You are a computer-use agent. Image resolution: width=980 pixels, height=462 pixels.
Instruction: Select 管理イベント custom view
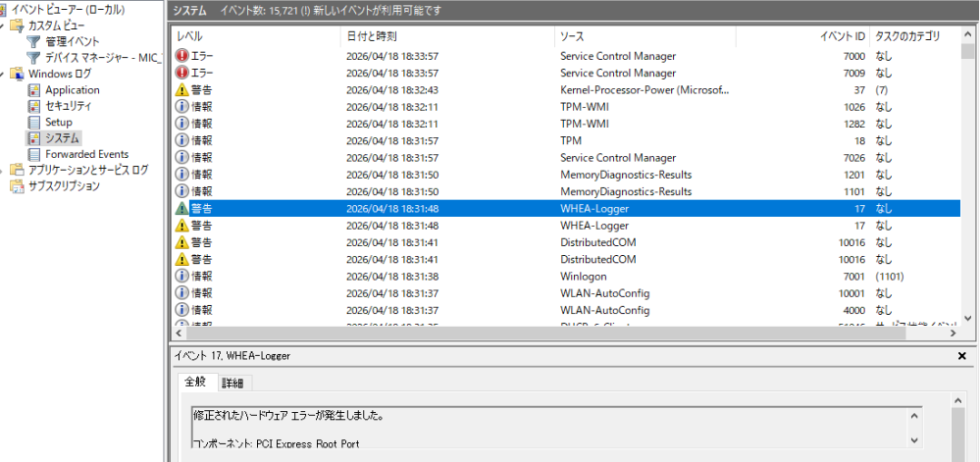(72, 42)
